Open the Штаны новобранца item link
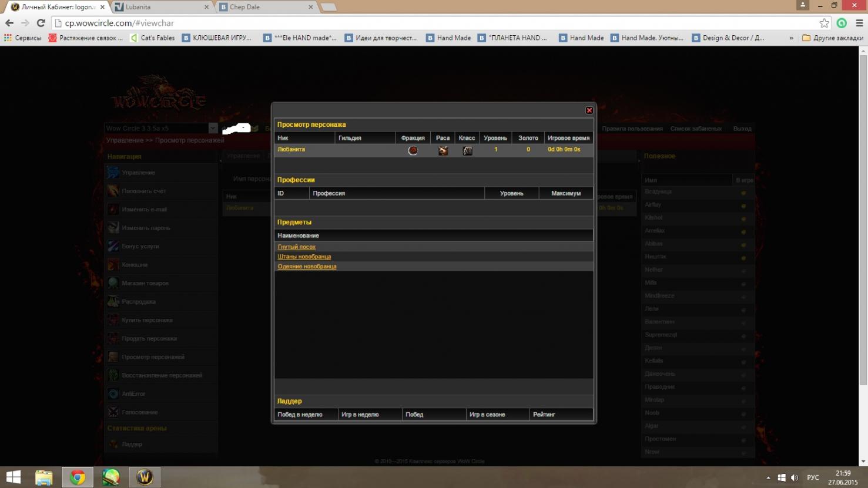Screen dimensions: 868x488 [304, 257]
